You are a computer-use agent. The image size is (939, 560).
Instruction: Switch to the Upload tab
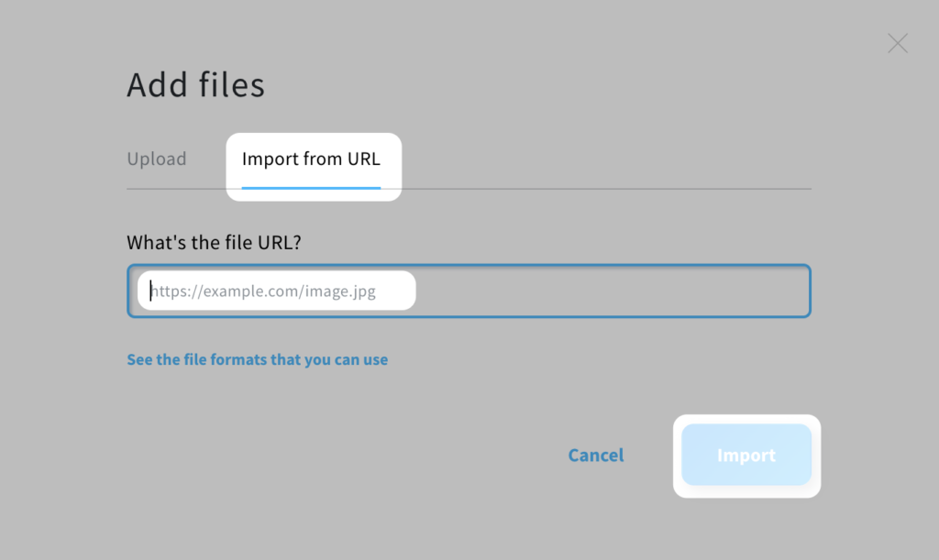pos(157,159)
